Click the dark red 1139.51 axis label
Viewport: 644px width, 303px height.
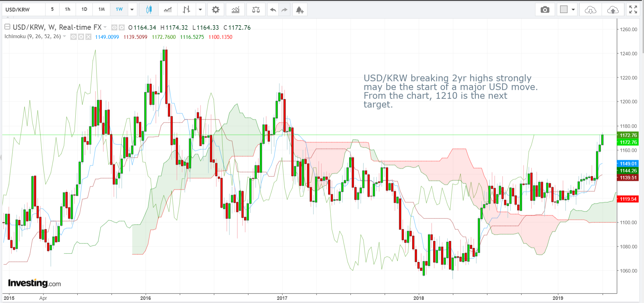(628, 177)
